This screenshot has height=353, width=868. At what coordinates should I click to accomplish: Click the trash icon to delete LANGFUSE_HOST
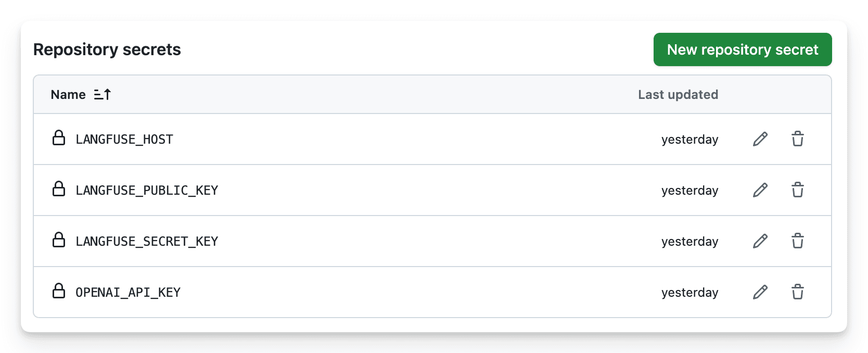coord(798,139)
